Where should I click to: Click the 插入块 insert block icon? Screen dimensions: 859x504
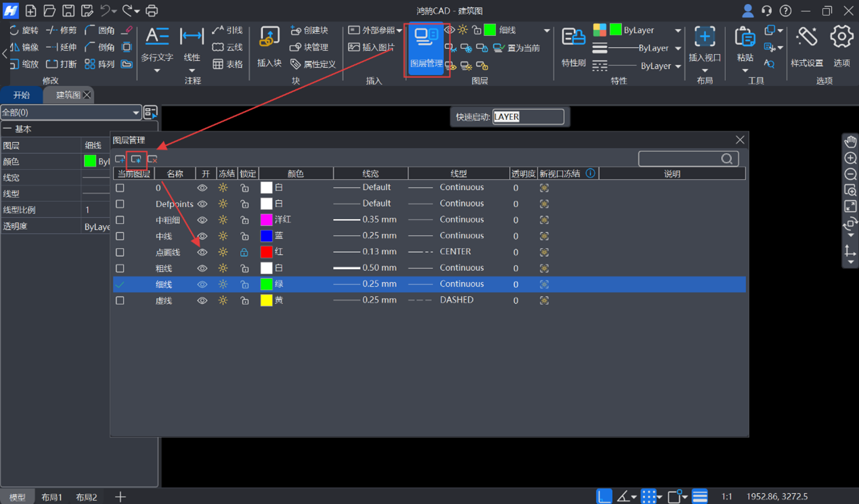(x=269, y=45)
